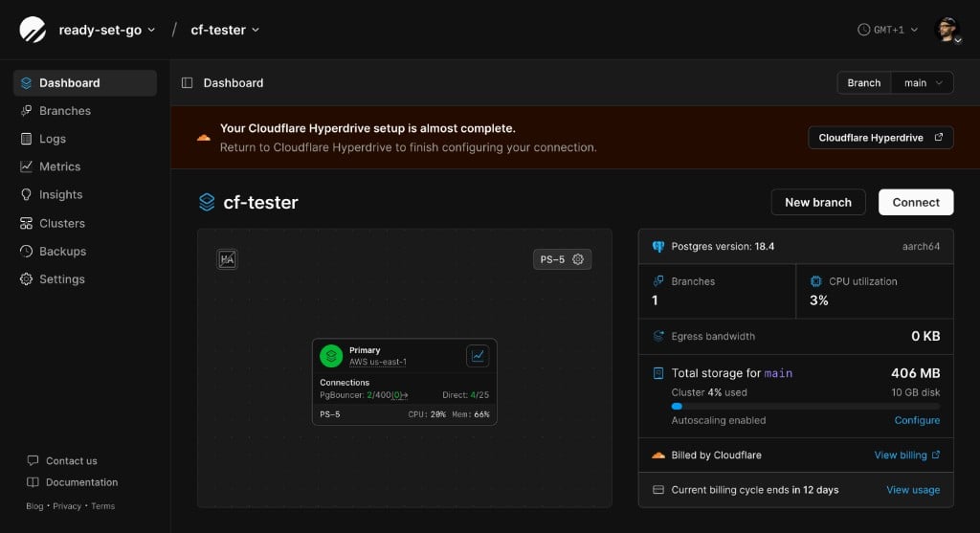Click the View usage link

point(913,490)
